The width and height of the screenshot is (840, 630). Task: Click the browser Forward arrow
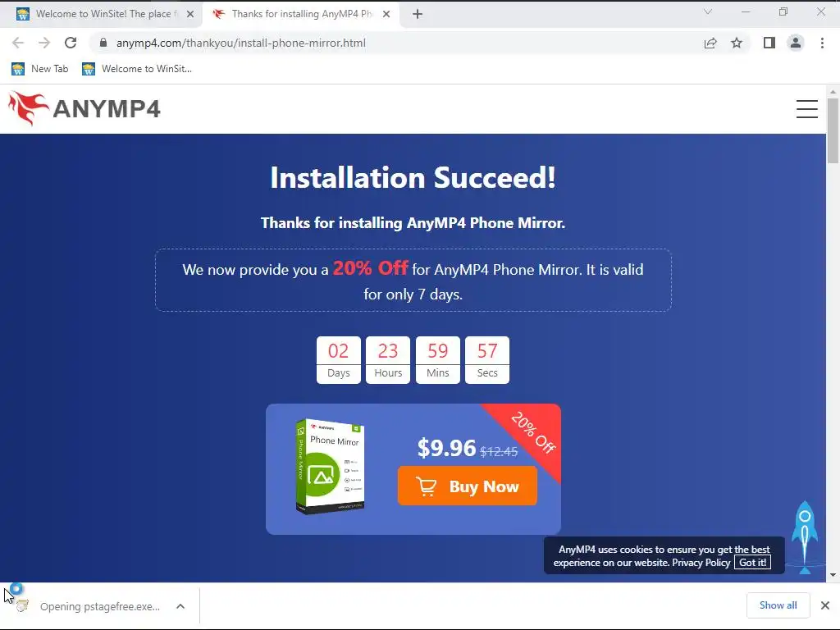coord(44,43)
